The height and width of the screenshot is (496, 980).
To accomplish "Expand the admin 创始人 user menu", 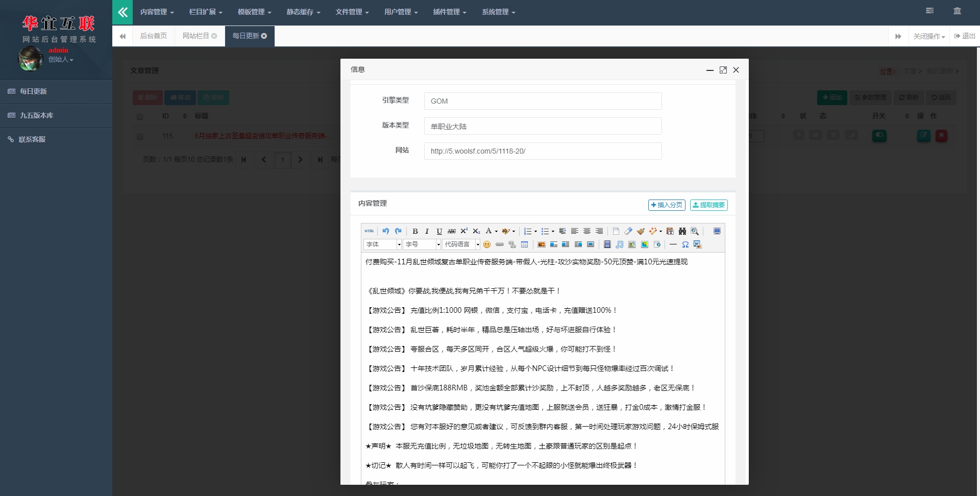I will pos(61,60).
